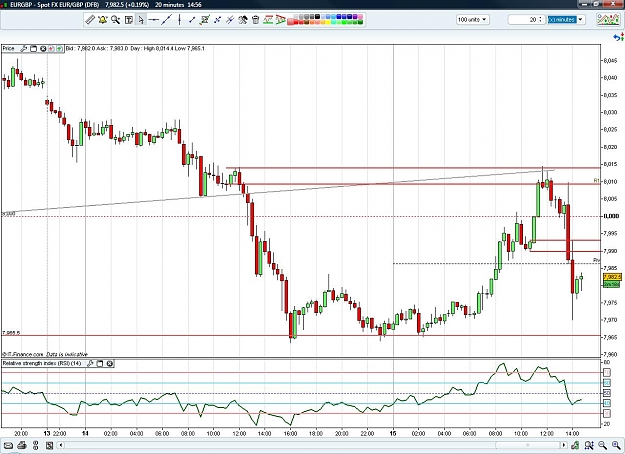The width and height of the screenshot is (625, 454).
Task: Pick the pink color swatch in palette
Action: point(360,17)
